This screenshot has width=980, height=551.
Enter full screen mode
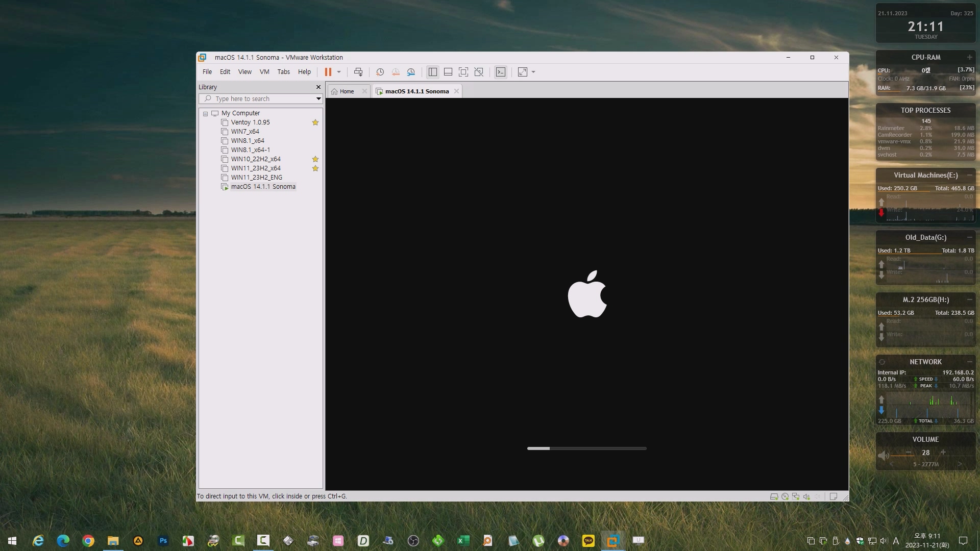[x=463, y=72]
